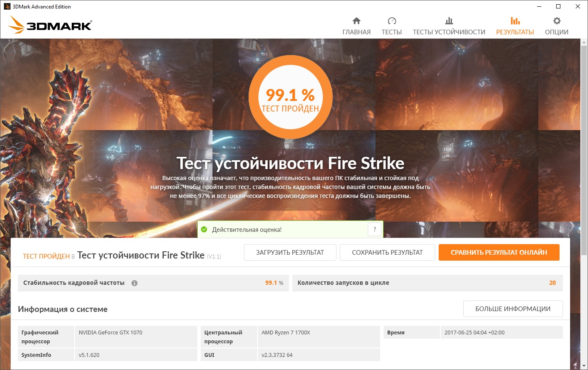This screenshot has height=370, width=588.
Task: Click the Время label
Action: [x=396, y=332]
